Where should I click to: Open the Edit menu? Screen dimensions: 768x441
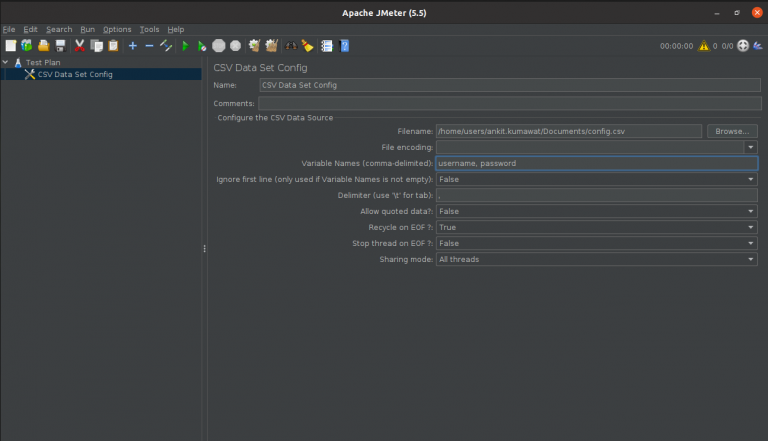click(30, 29)
